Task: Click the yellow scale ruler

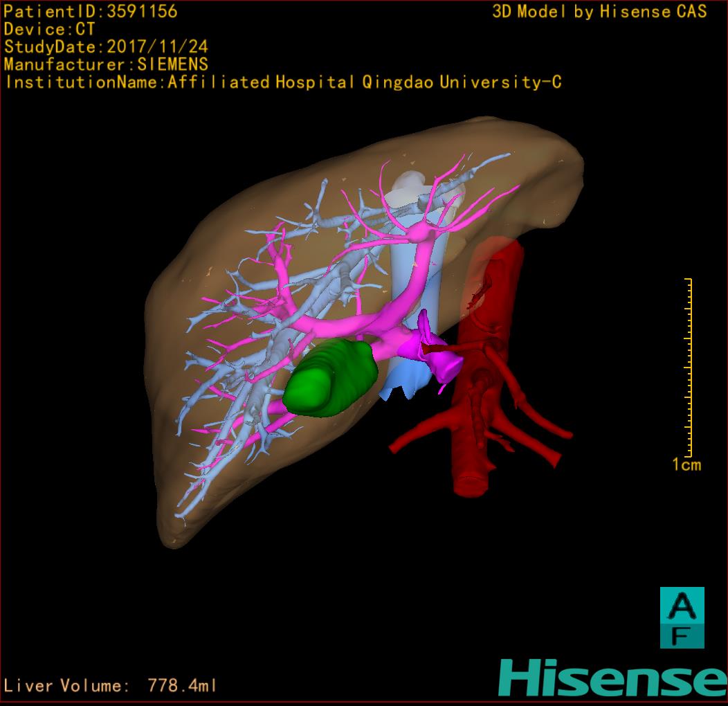Action: pos(689,368)
